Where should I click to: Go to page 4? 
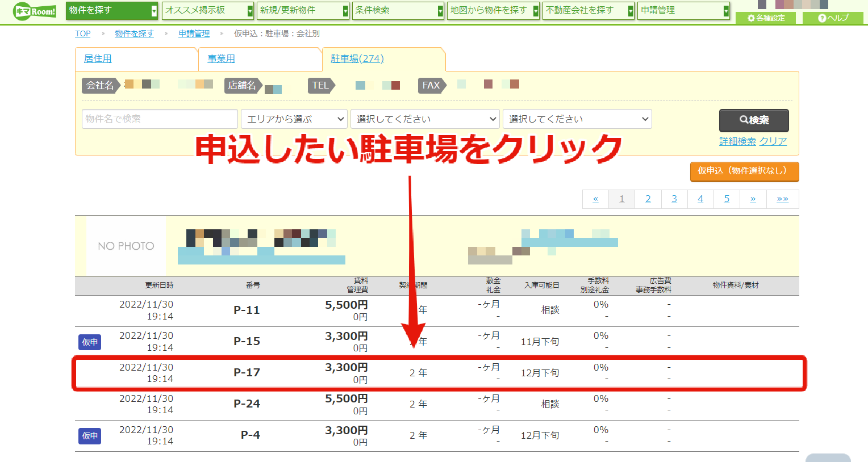(700, 199)
